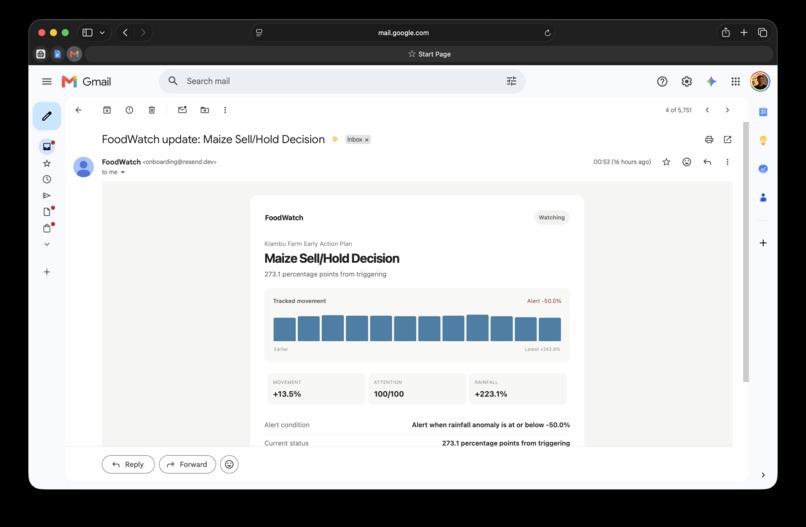806x527 pixels.
Task: Mark this email as unread
Action: pyautogui.click(x=182, y=110)
